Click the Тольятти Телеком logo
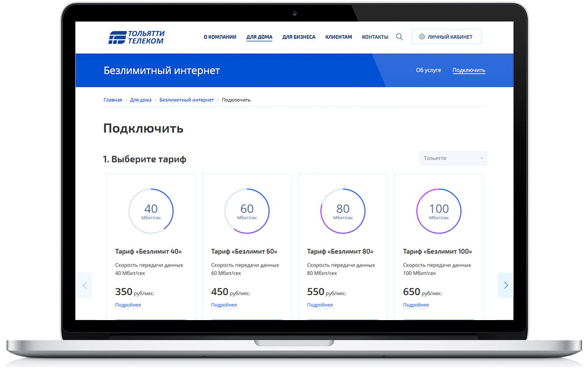588x368 pixels. pos(136,37)
